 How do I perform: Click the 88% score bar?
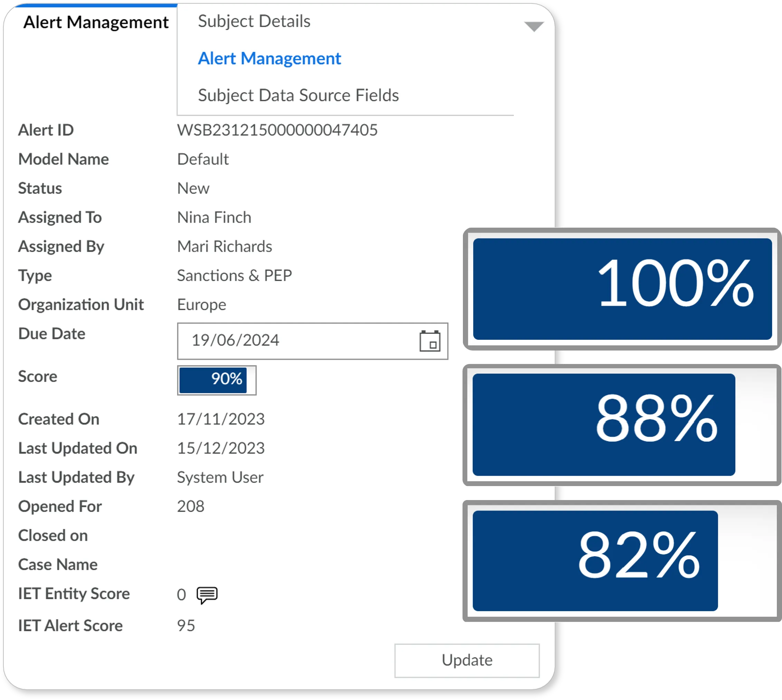[x=622, y=425]
